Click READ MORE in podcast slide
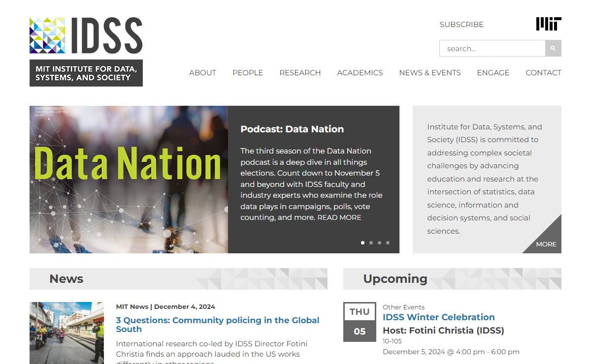 click(339, 217)
